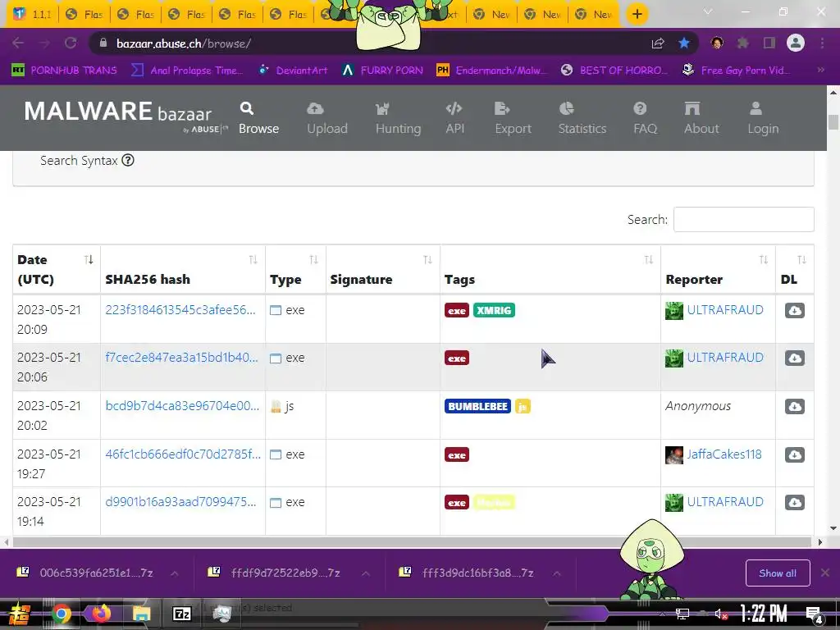Download the d9901b16 sample via cloud icon

click(794, 502)
